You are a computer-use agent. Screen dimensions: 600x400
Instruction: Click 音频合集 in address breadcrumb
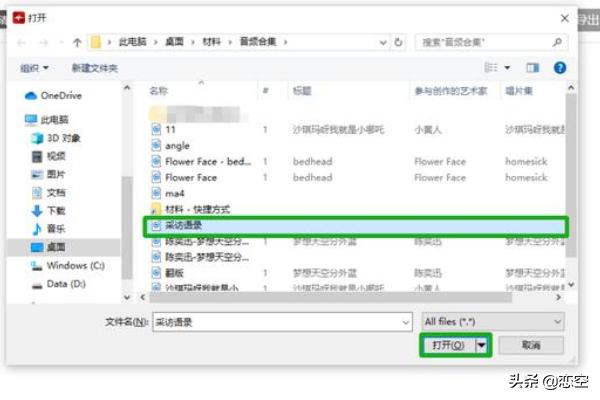[258, 42]
